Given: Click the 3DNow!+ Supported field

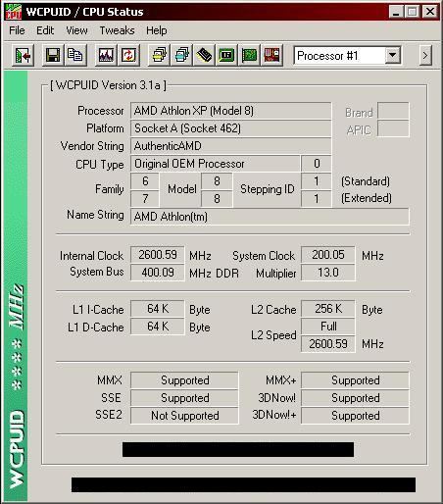Looking at the screenshot, I should point(355,416).
